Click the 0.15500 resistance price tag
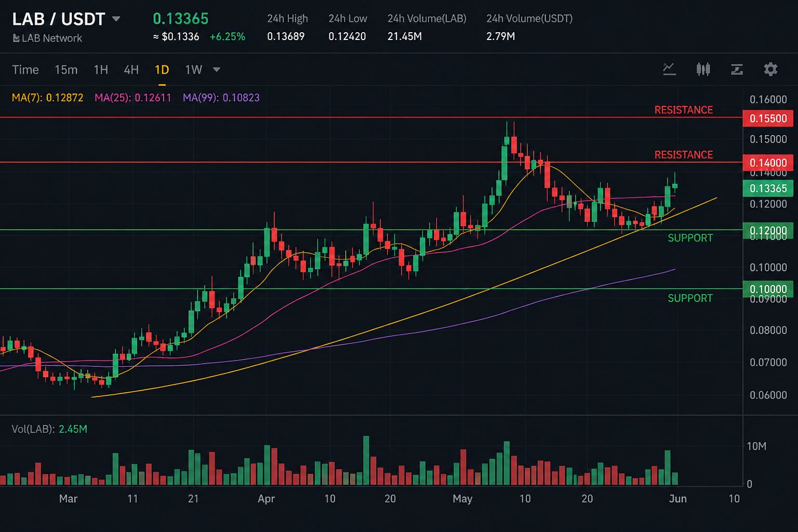 point(768,118)
